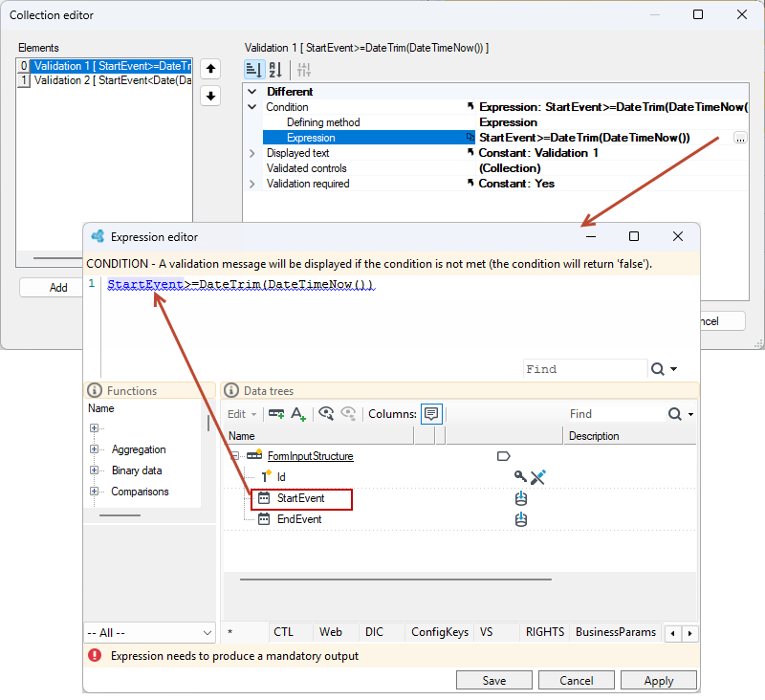Collapse the Condition property node
This screenshot has width=765, height=700.
252,107
